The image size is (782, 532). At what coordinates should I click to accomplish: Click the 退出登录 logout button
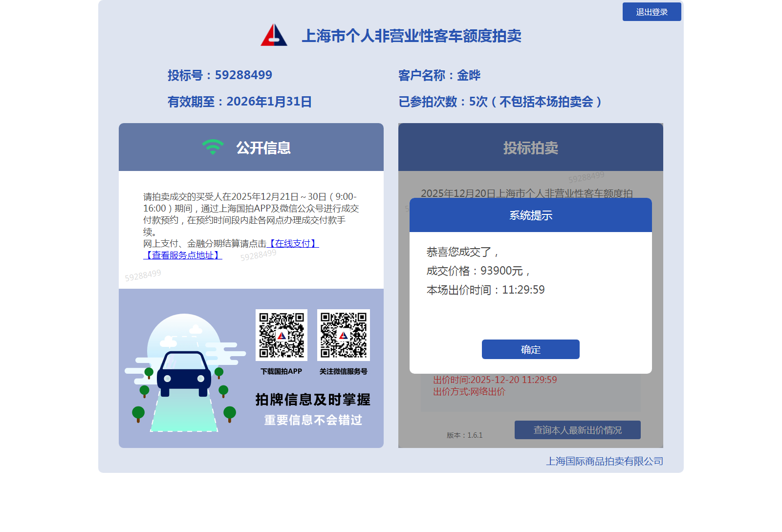(x=652, y=12)
